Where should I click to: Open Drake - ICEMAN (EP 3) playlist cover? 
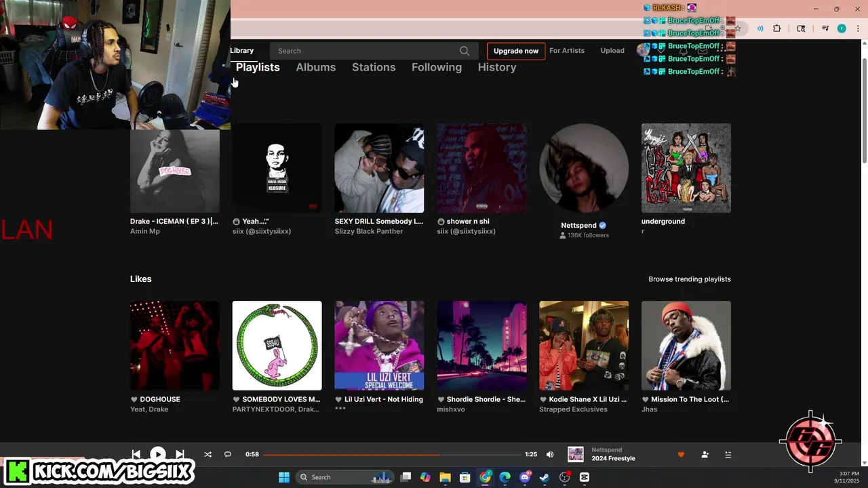tap(175, 171)
